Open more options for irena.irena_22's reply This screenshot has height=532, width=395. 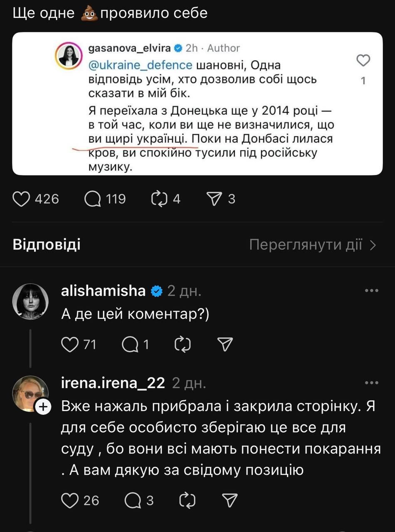tap(371, 383)
